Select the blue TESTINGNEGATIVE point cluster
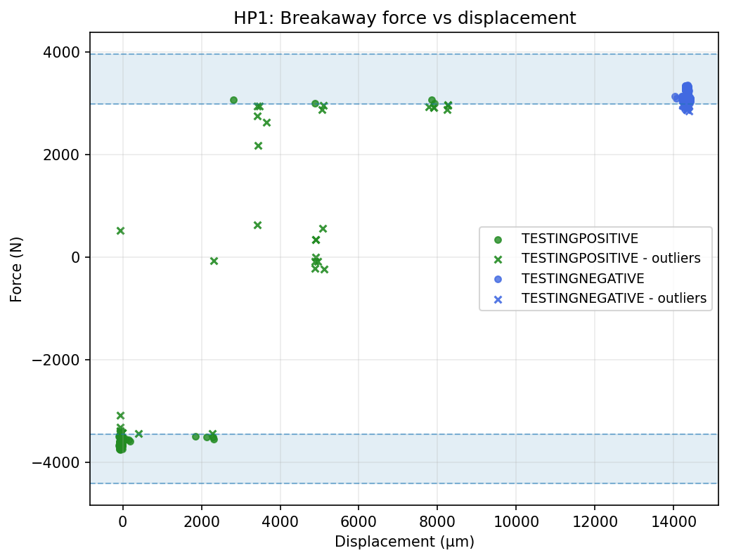Image resolution: width=729 pixels, height=560 pixels. tap(686, 97)
